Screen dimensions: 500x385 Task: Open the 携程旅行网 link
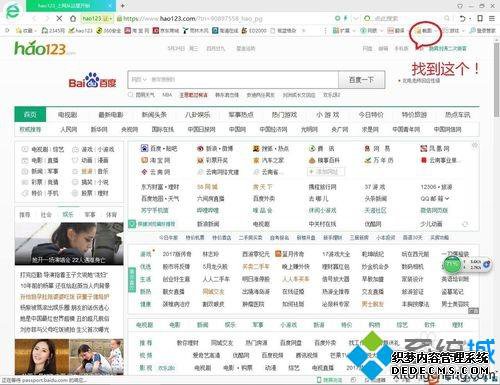[x=322, y=187]
